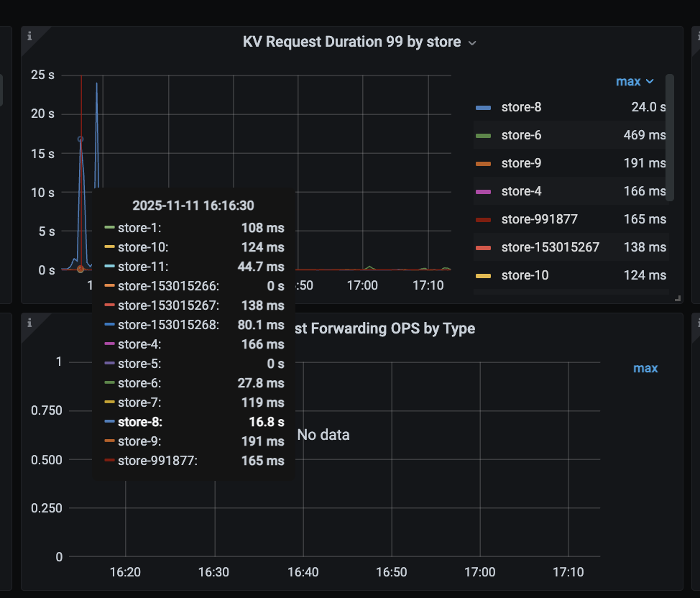
Task: Toggle store-8 series visibility in legend
Action: (x=521, y=108)
